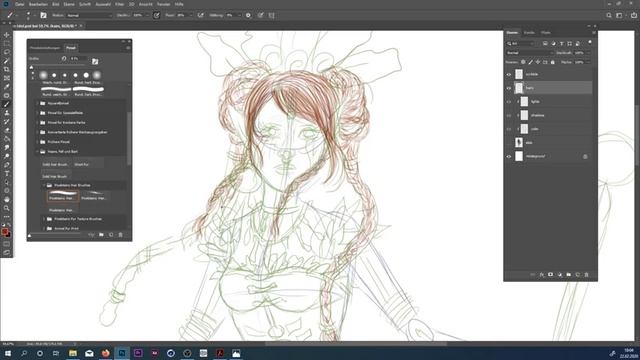This screenshot has width=640, height=360.
Task: Toggle visibility of the lights layer
Action: coord(509,102)
